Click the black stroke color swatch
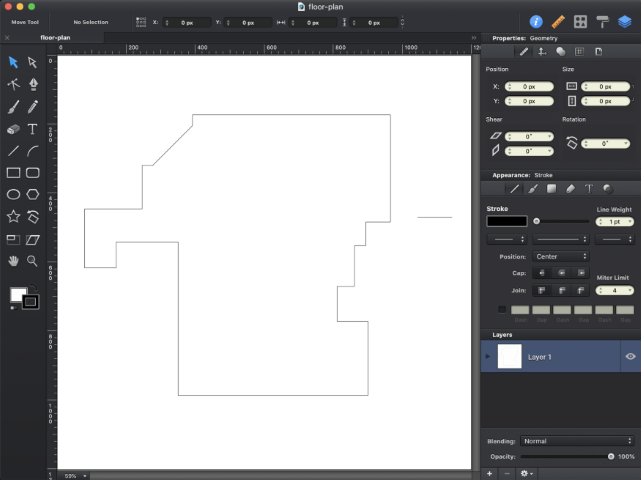 pos(506,221)
